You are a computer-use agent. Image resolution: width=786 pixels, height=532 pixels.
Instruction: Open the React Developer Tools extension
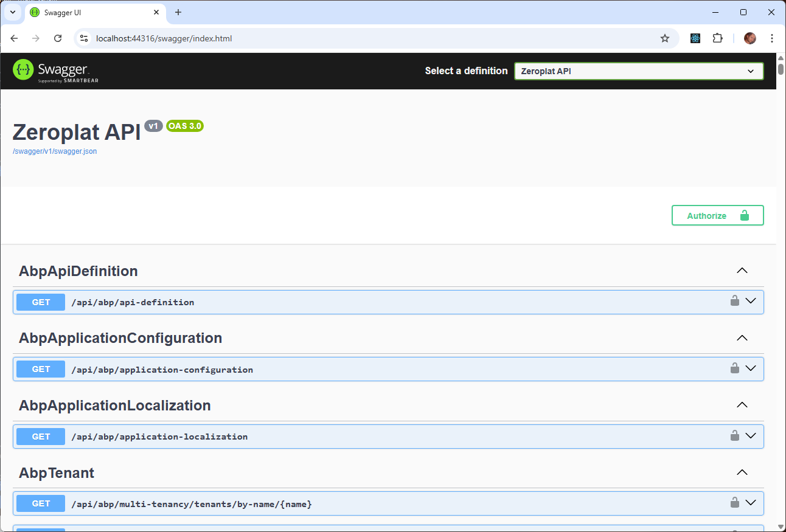[x=695, y=38]
